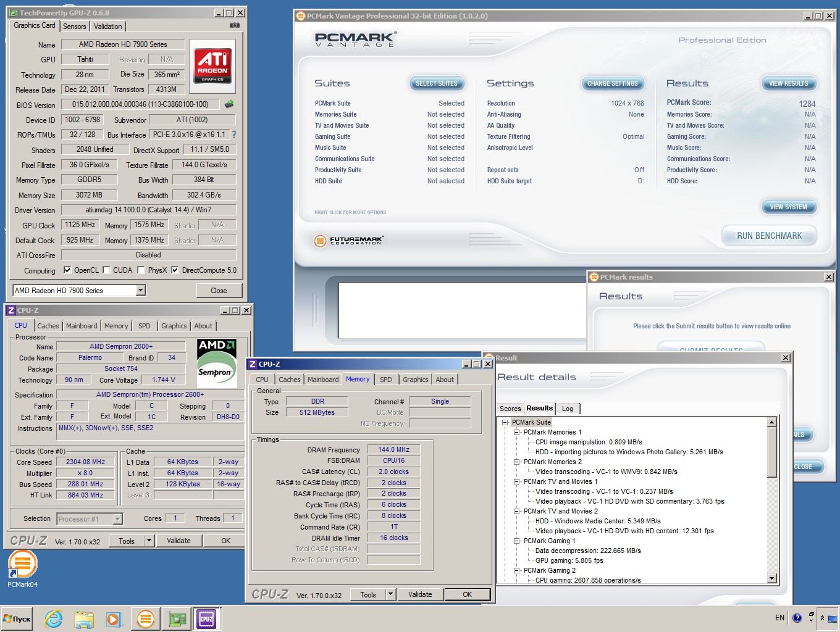Launch Internet Explorer from taskbar

point(54,618)
